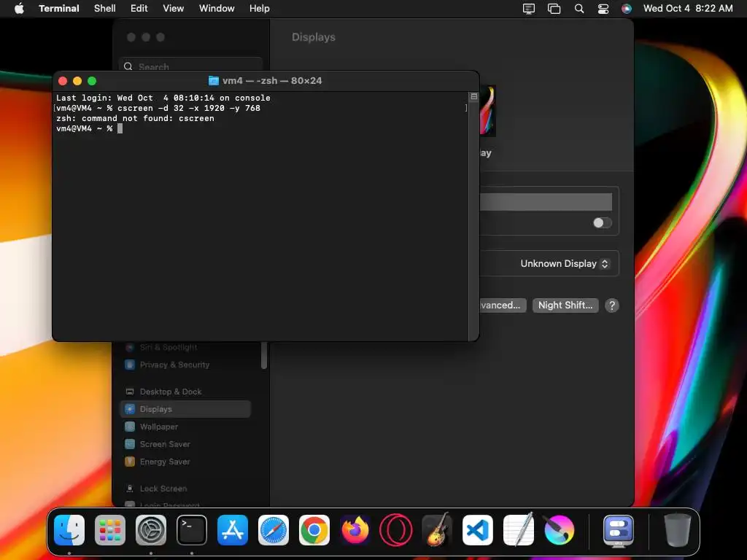Click the "cscreen -d 32 -x 1920 -y 768" command line
Image resolution: width=747 pixels, height=560 pixels.
[x=189, y=108]
